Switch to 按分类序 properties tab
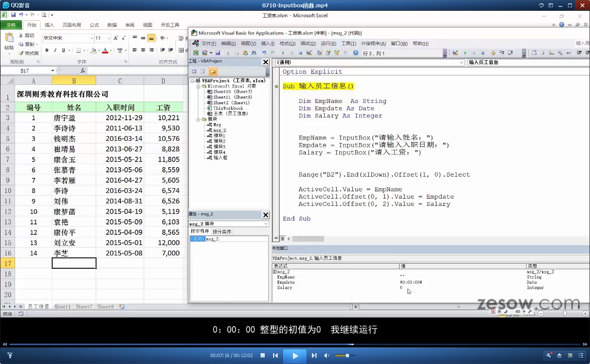Image resolution: width=590 pixels, height=364 pixels. [x=222, y=232]
